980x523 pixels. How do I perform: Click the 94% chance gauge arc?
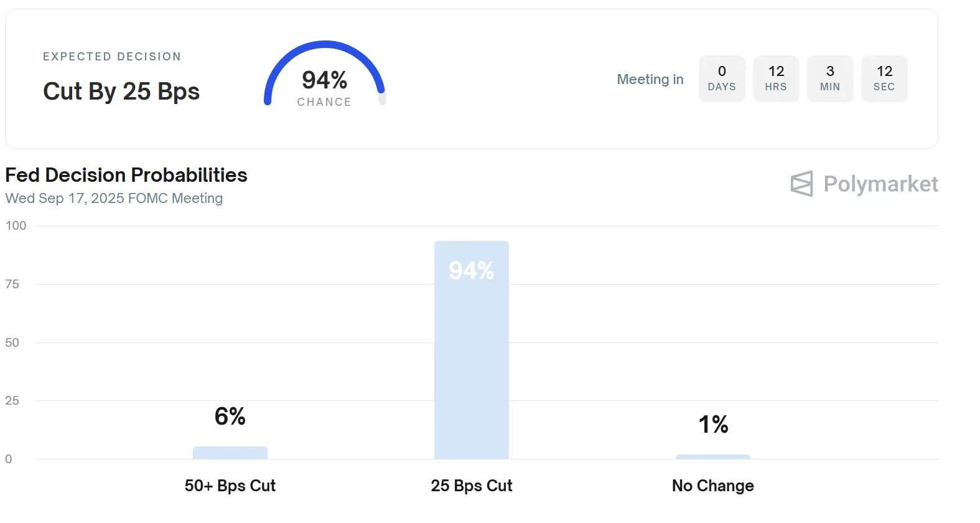325,46
